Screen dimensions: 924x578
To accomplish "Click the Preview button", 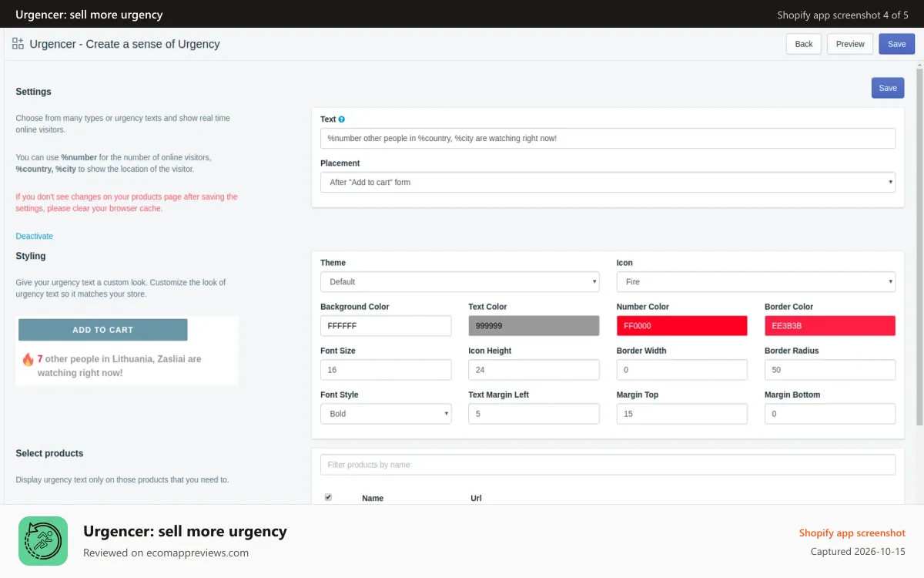I will 850,44.
